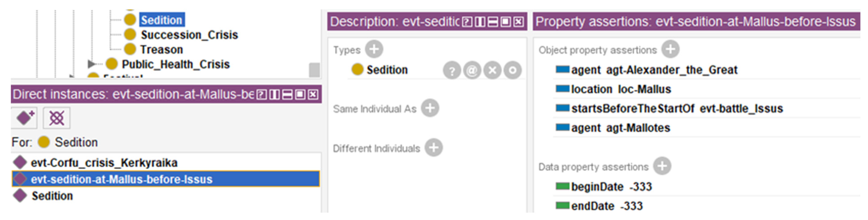Screen dimensions: 868x220
Task: Add an object property assertion
Action: point(670,49)
